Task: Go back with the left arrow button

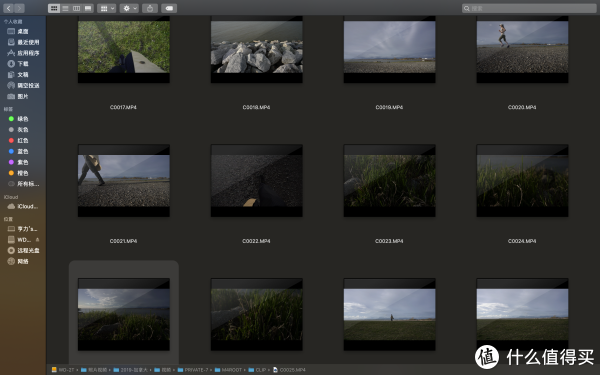Action: click(8, 8)
